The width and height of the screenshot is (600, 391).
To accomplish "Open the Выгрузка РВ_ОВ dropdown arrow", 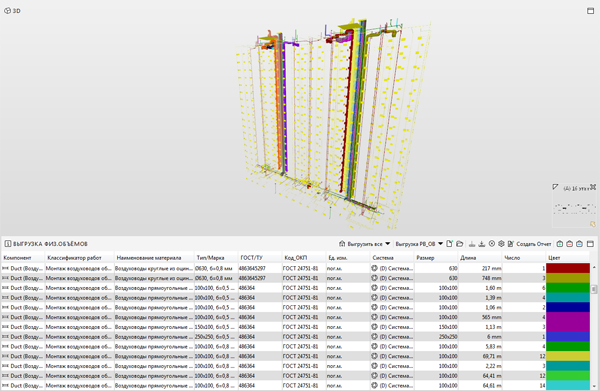I will pos(440,244).
